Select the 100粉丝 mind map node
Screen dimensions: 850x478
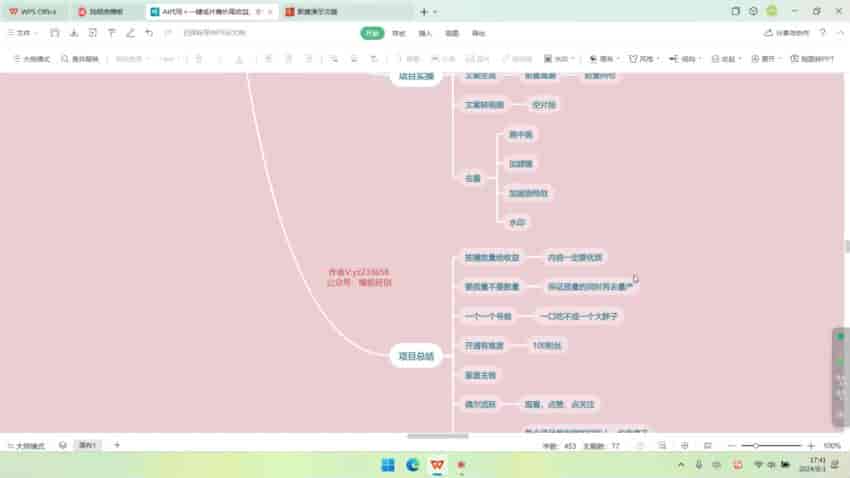click(546, 345)
